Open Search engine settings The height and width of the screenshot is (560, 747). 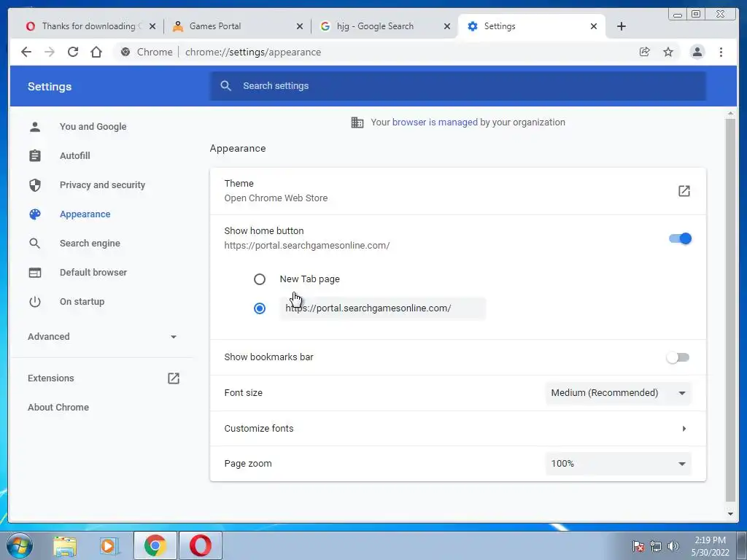(x=90, y=244)
